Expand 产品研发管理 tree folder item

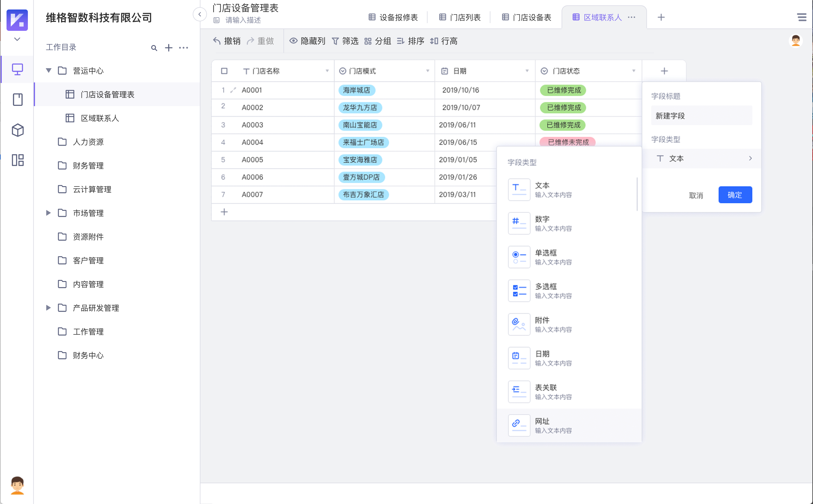click(x=49, y=308)
